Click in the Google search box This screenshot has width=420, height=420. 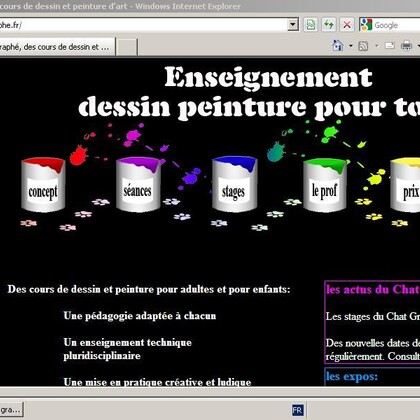[397, 25]
